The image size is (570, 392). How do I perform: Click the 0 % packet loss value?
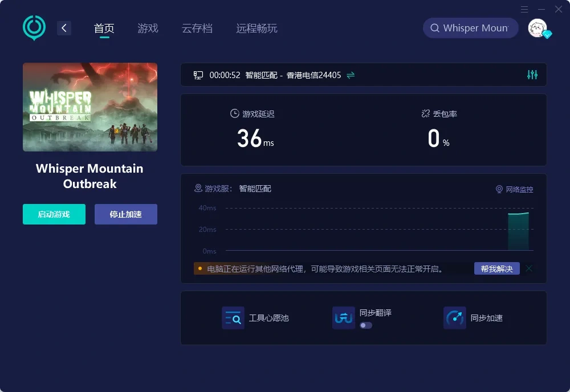coord(438,138)
